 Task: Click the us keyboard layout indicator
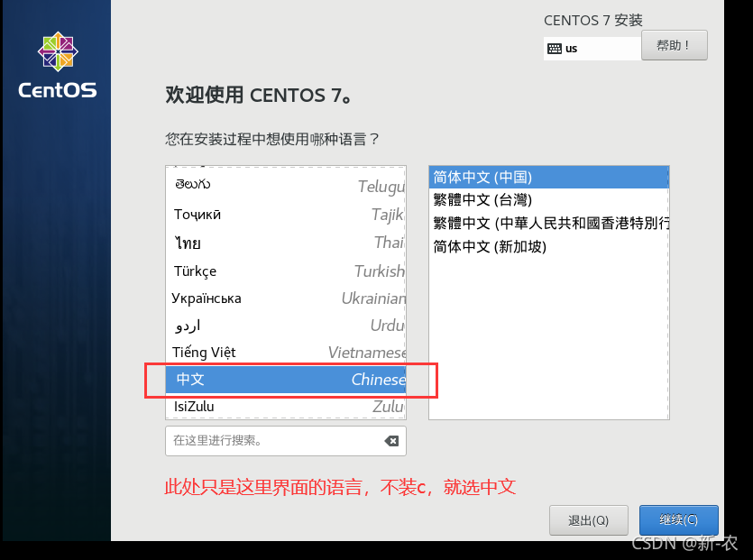click(592, 49)
